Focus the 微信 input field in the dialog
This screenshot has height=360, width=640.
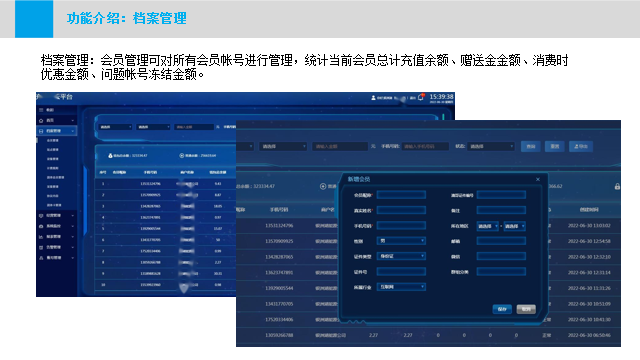pyautogui.click(x=501, y=256)
